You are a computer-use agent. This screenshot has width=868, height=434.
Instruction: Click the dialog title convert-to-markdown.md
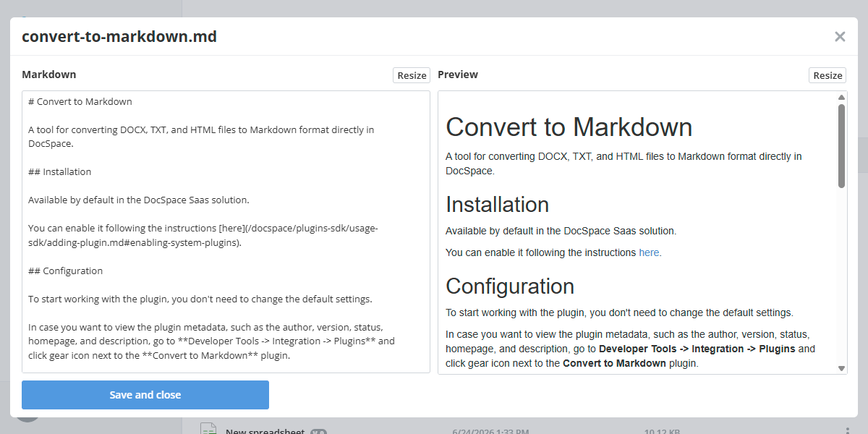pyautogui.click(x=119, y=37)
